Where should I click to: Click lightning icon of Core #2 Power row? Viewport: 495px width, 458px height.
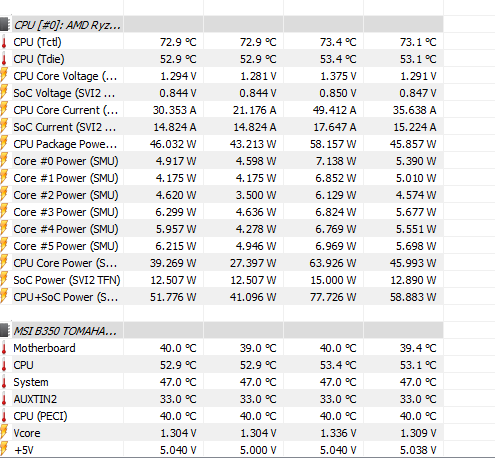coord(4,194)
